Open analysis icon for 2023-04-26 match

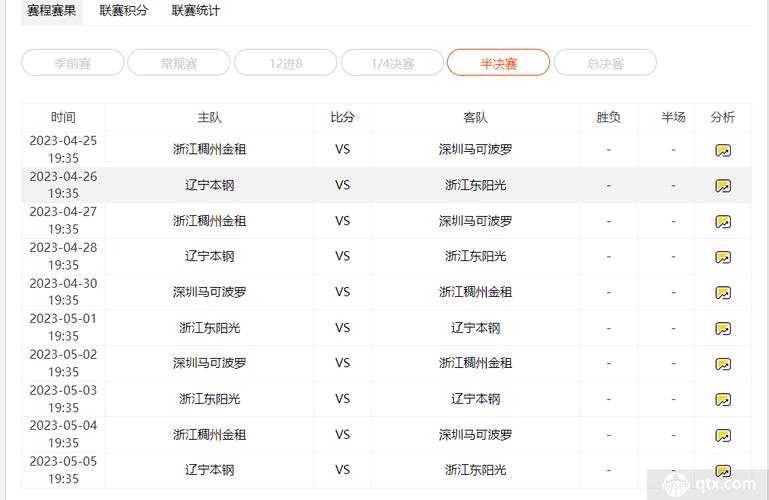722,186
